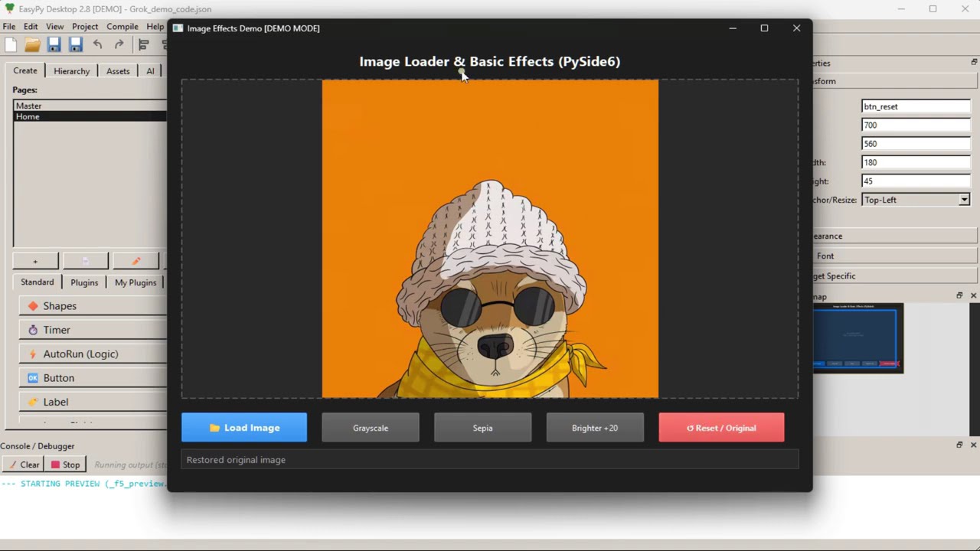Screen dimensions: 980x551
Task: Open the File menu
Action: (x=9, y=27)
